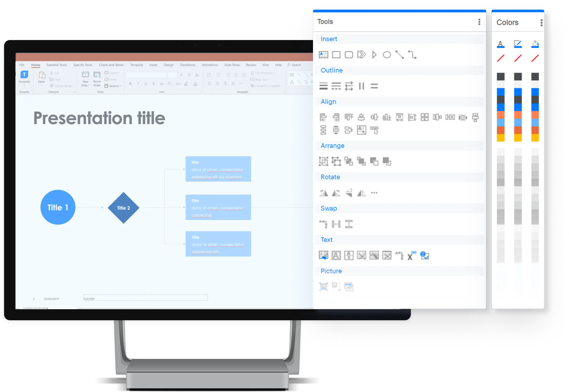Select the outline dashed border style
Screen dimensions: 569x392
click(x=337, y=86)
